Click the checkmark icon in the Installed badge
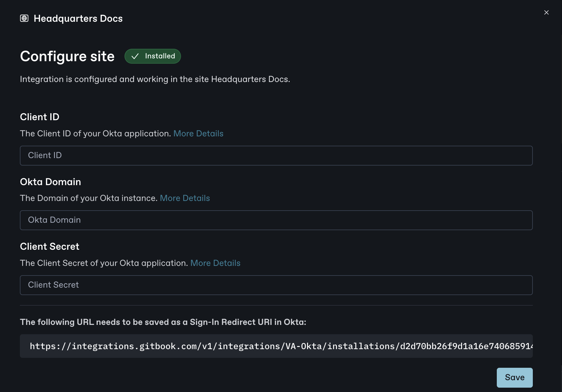562x392 pixels. click(x=135, y=56)
